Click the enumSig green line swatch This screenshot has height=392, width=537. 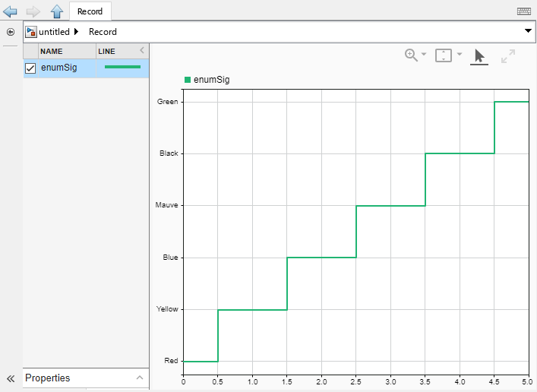[x=122, y=68]
